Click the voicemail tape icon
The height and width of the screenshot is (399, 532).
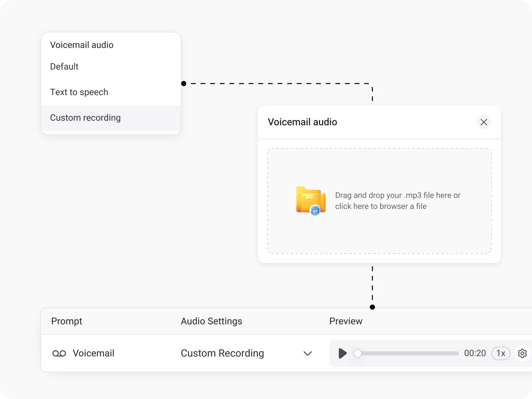(59, 353)
